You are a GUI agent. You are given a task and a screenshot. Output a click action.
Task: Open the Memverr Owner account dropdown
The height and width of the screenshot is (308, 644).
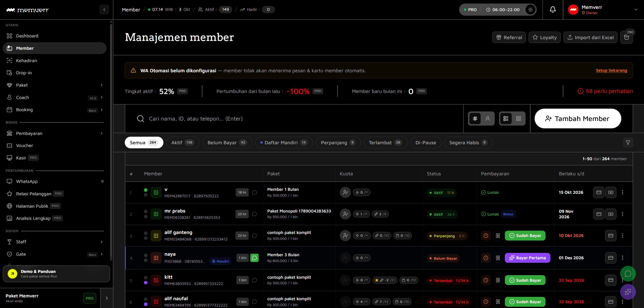603,10
